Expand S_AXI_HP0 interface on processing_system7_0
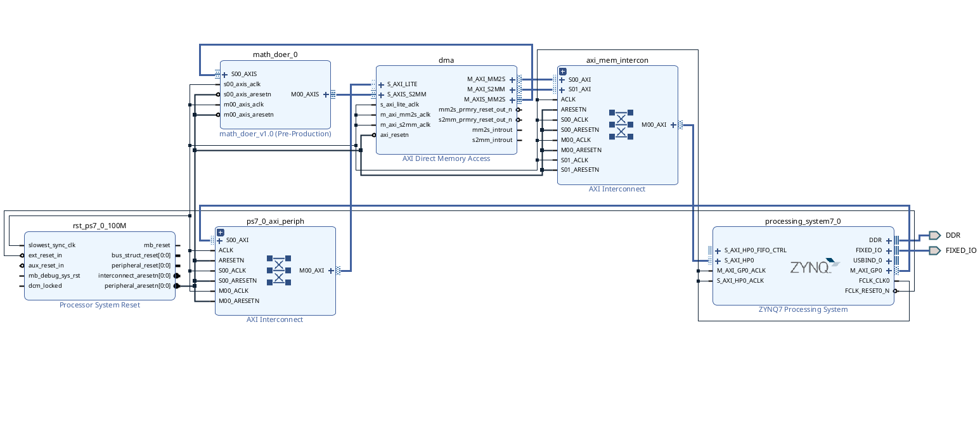Image resolution: width=980 pixels, height=431 pixels. pos(718,261)
